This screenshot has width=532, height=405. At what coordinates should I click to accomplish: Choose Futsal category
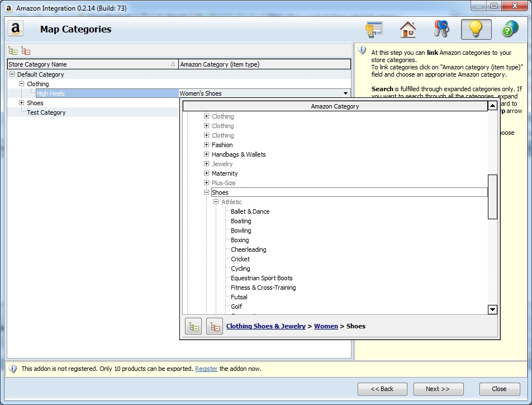click(x=239, y=297)
